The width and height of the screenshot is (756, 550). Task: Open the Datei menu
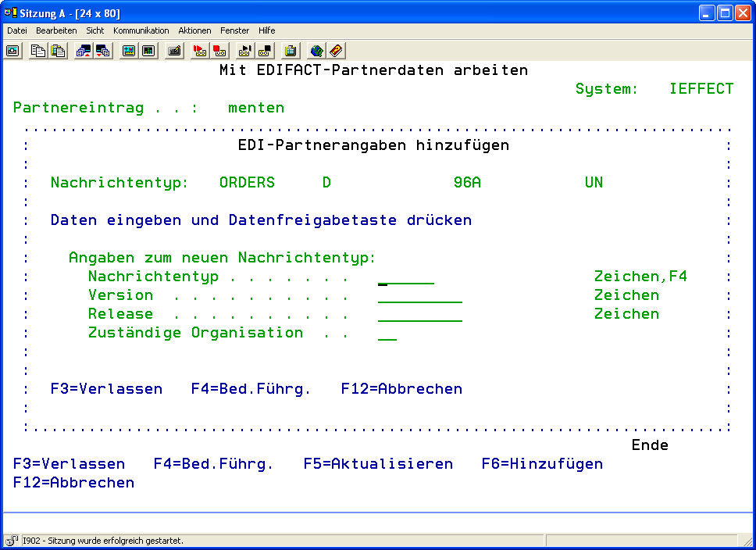(x=17, y=30)
